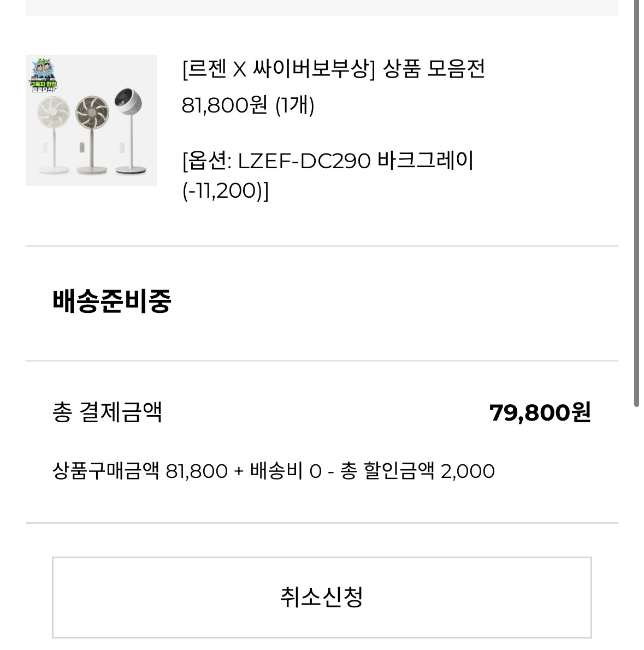Tap the 옵션 LZEF-DC290 바크그레이 text
This screenshot has height=650, width=644.
328,161
